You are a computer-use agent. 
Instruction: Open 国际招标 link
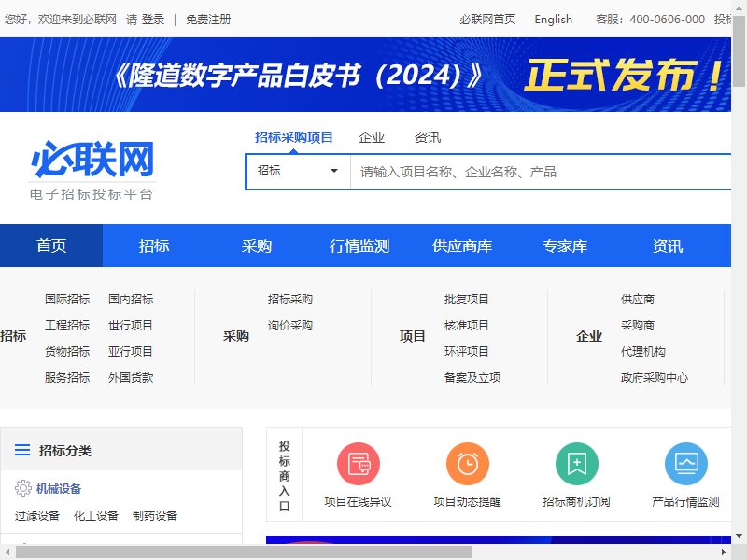[x=67, y=299]
